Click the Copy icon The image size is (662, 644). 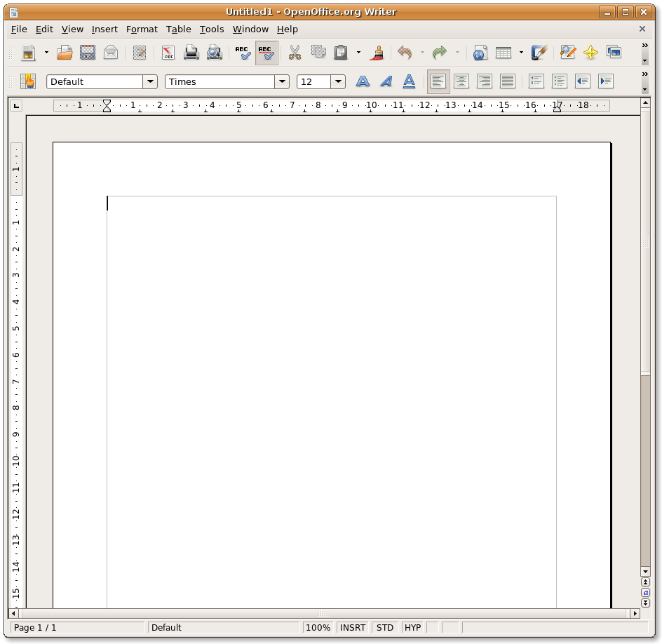(318, 52)
